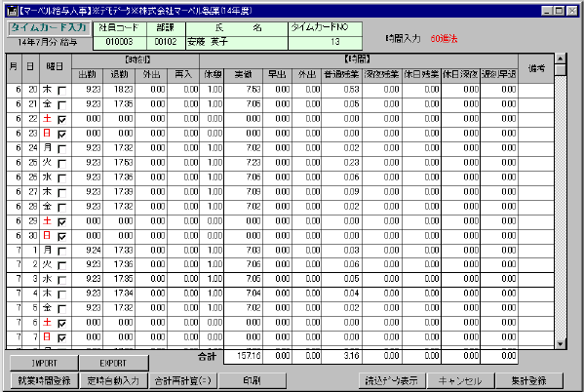
Task: Select 退勤 time 17:39 on 6/27
Action: coord(119,192)
